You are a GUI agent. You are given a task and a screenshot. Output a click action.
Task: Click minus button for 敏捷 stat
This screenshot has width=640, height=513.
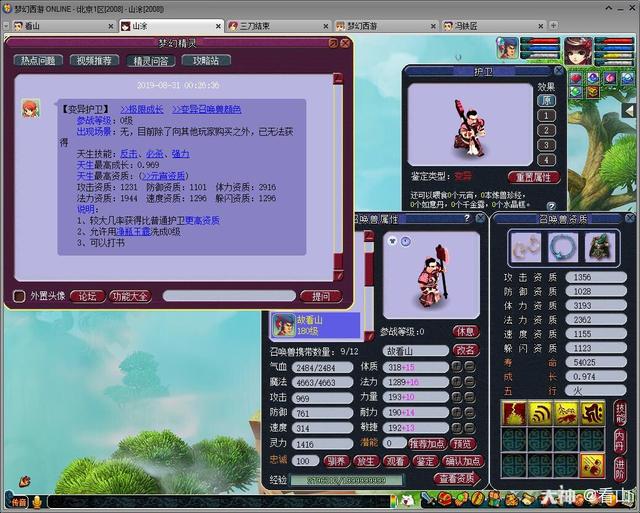(x=470, y=428)
